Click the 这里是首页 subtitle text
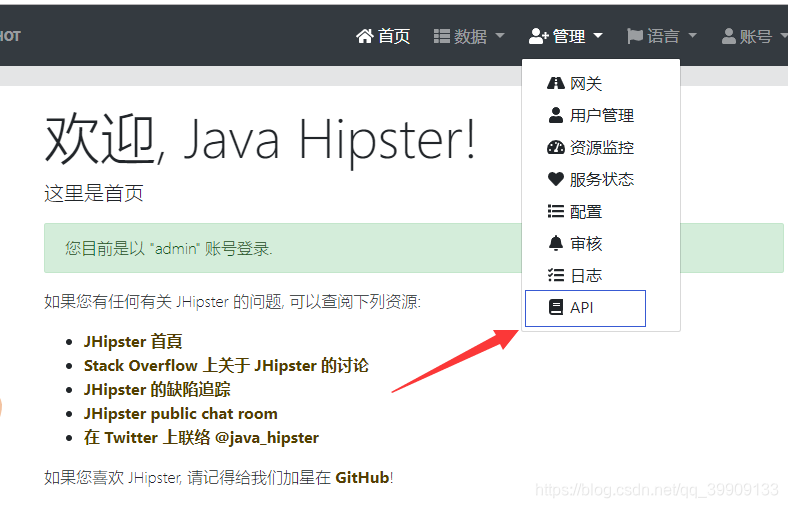788x508 pixels. pos(94,193)
